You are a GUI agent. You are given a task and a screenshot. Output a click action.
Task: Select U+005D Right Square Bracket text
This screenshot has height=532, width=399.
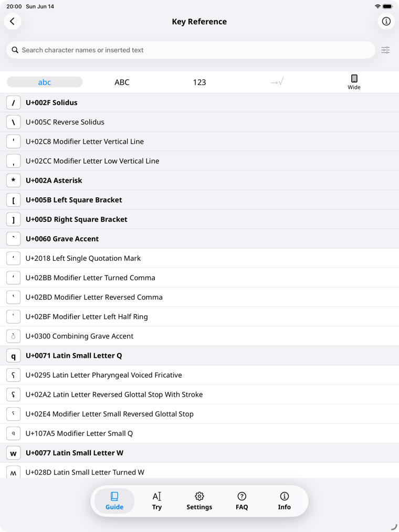coord(77,219)
